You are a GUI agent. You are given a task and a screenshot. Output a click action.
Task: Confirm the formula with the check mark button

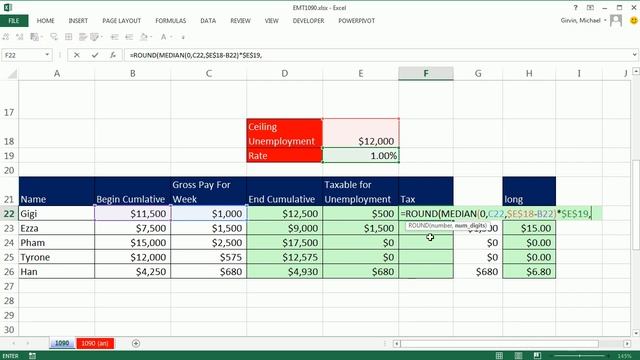(x=95, y=55)
